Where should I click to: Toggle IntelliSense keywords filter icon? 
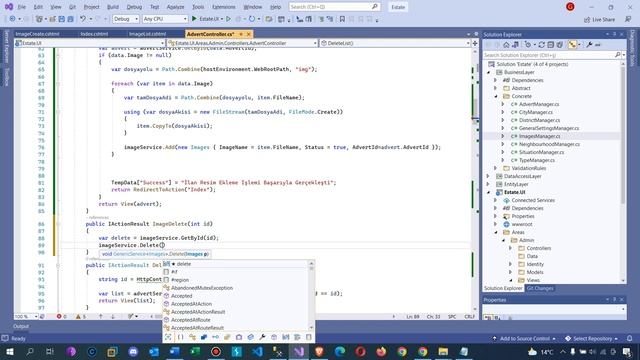point(297,337)
